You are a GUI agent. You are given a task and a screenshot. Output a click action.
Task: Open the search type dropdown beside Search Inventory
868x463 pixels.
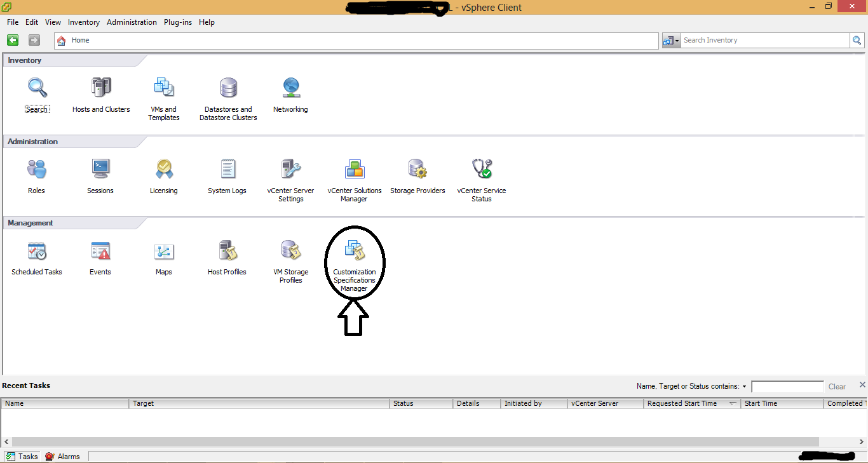tap(670, 40)
